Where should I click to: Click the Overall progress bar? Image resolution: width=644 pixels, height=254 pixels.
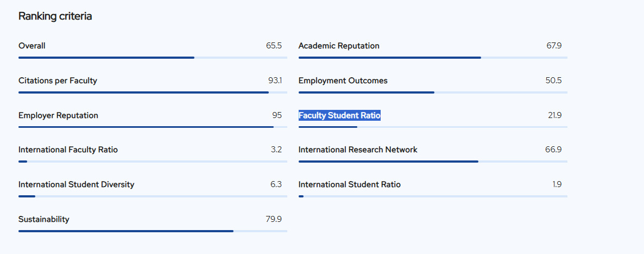tap(153, 57)
